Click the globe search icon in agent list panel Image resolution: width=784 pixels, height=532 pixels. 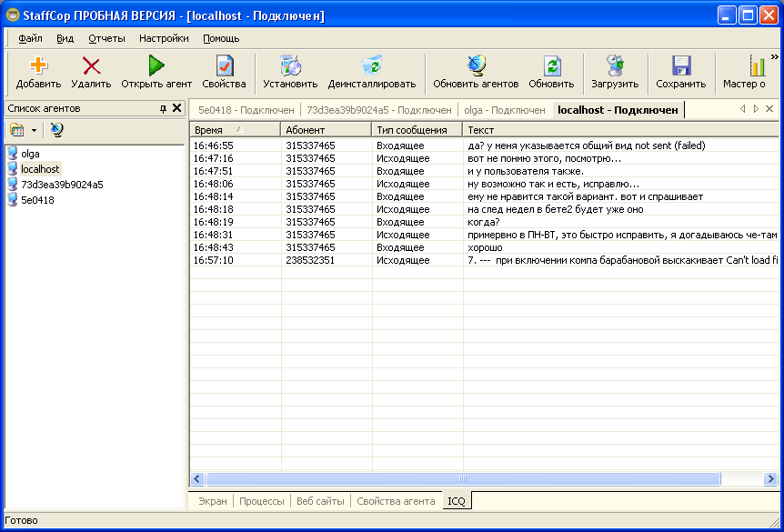(57, 131)
